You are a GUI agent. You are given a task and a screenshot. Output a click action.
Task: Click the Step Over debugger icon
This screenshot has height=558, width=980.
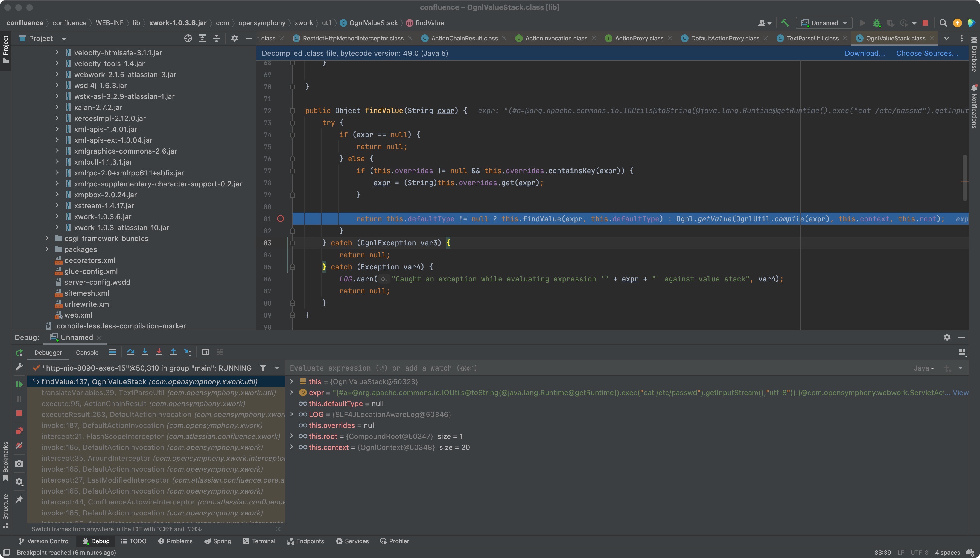tap(130, 352)
